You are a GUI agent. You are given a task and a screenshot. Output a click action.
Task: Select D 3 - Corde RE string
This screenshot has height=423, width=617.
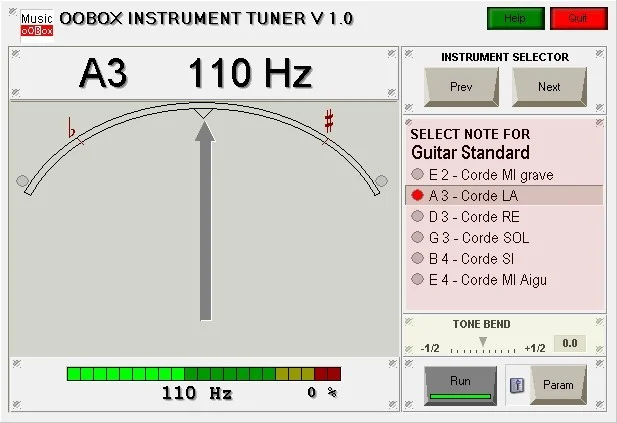(x=504, y=217)
